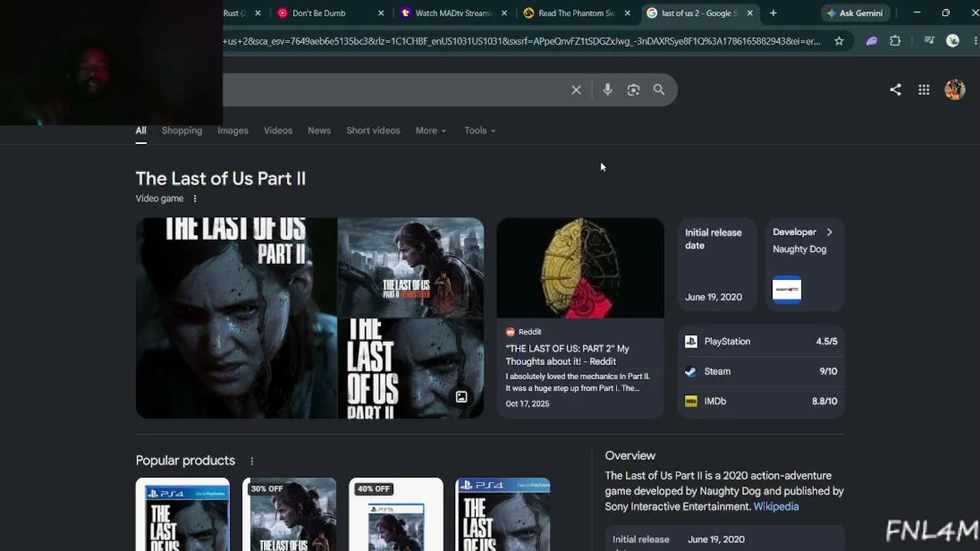Focus the browser address bar URL

(520, 41)
